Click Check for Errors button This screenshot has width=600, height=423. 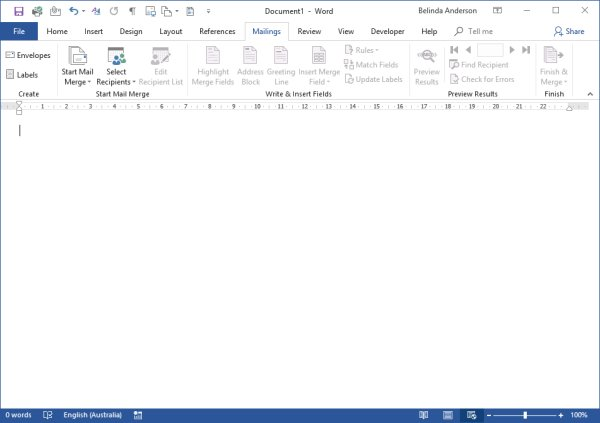tap(482, 79)
